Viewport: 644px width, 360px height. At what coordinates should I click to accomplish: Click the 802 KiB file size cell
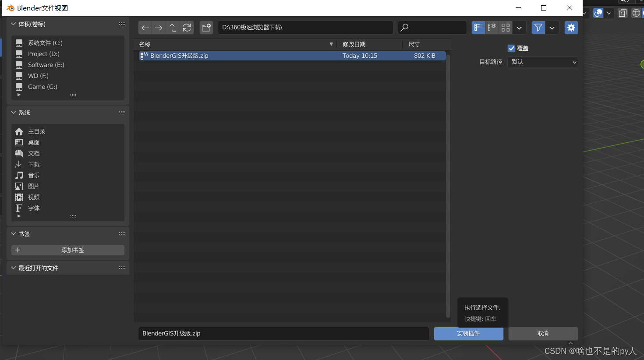pyautogui.click(x=425, y=56)
